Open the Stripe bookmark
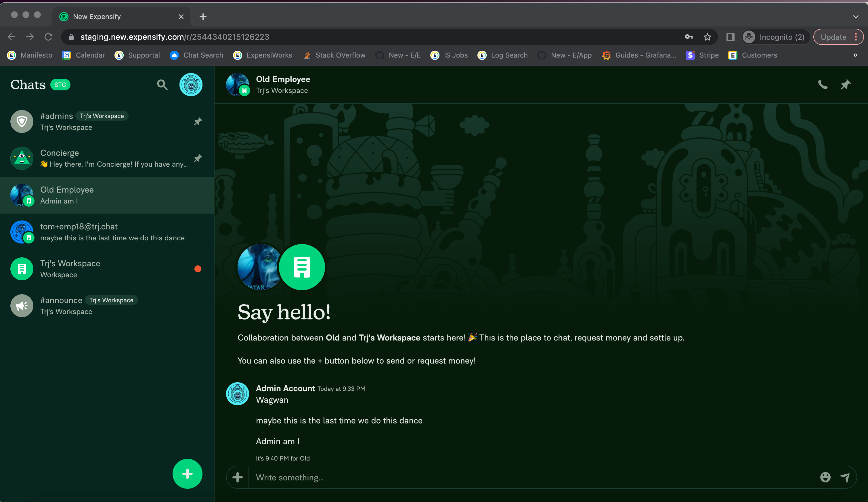Image resolution: width=868 pixels, height=502 pixels. (x=702, y=55)
